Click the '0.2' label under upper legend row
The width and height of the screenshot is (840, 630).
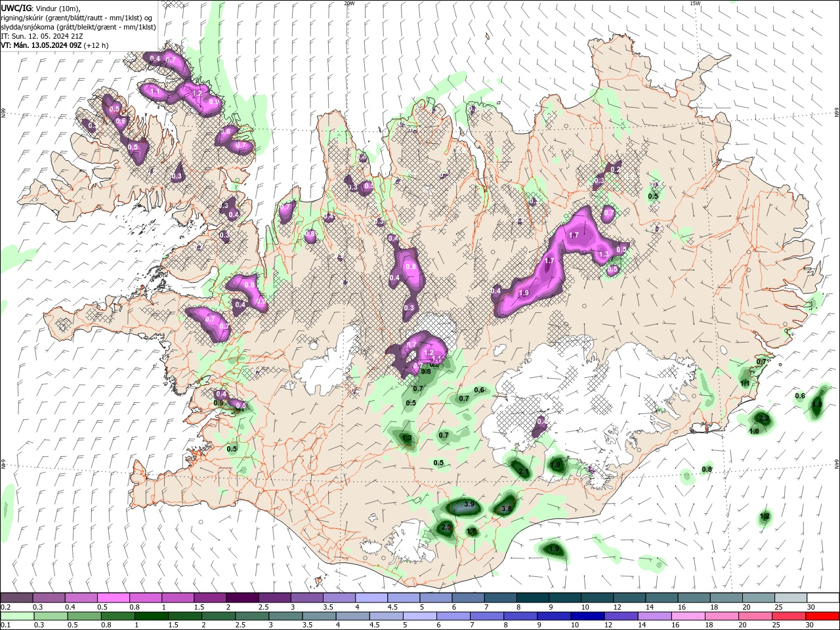[x=6, y=607]
